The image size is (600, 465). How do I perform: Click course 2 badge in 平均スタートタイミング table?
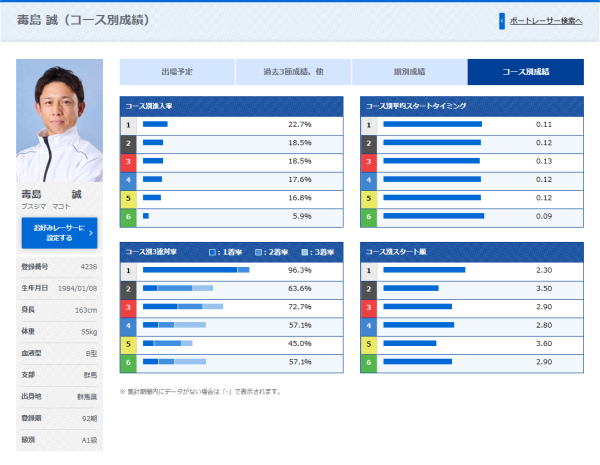point(369,144)
